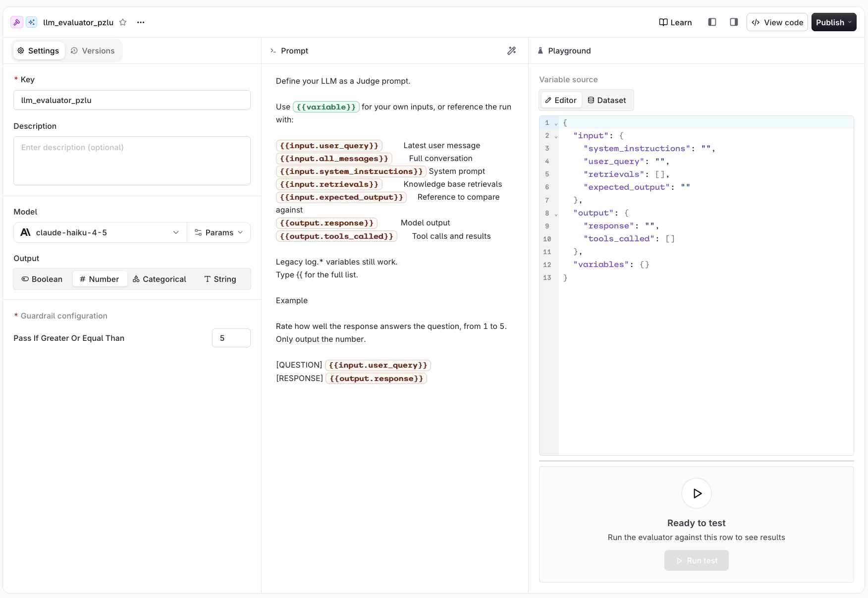This screenshot has height=598, width=868.
Task: Select Boolean output type
Action: click(x=42, y=279)
